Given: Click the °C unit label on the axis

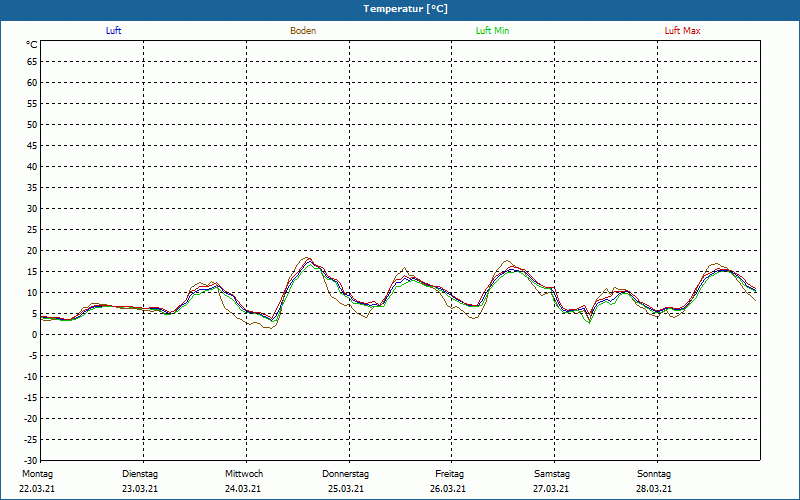Looking at the screenshot, I should click(32, 45).
